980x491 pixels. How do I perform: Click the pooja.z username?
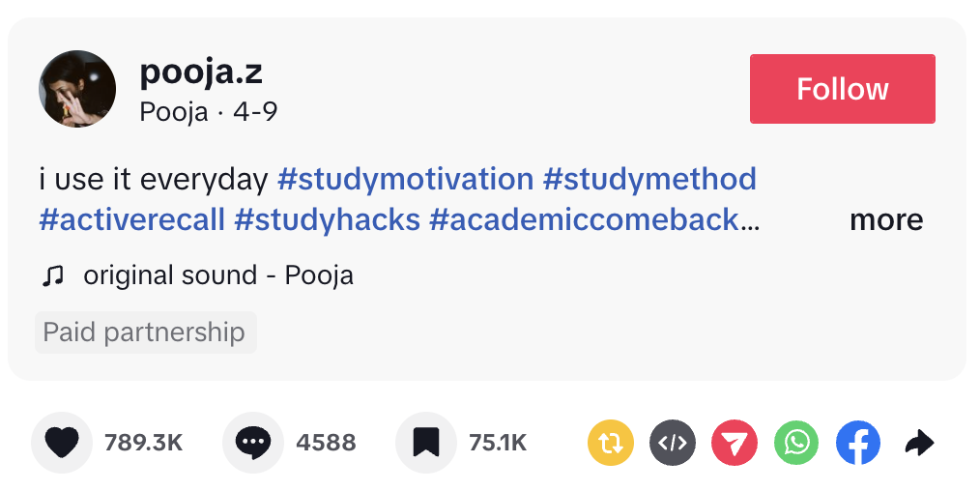point(201,72)
